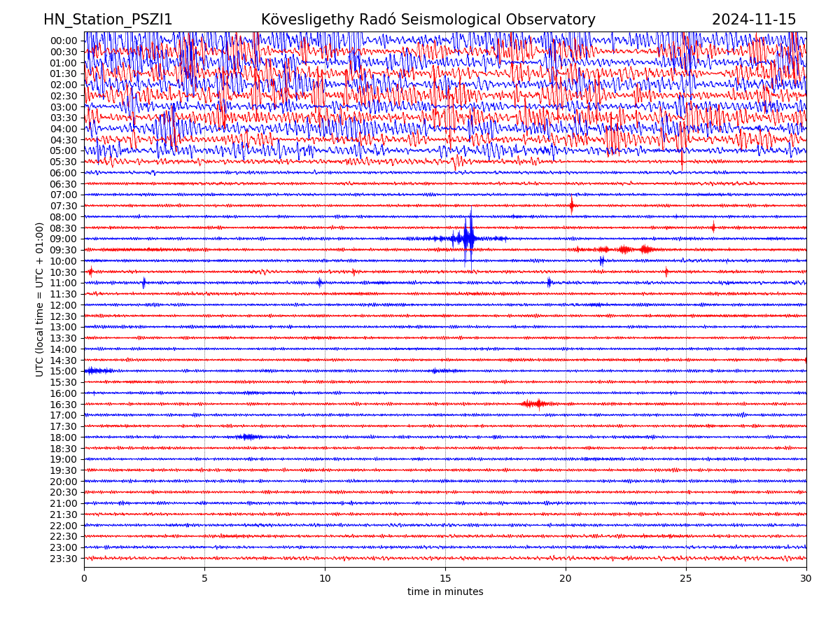This screenshot has width=840, height=630.
Task: Select the blue burst starting the 15:00 trace
Action: (97, 370)
